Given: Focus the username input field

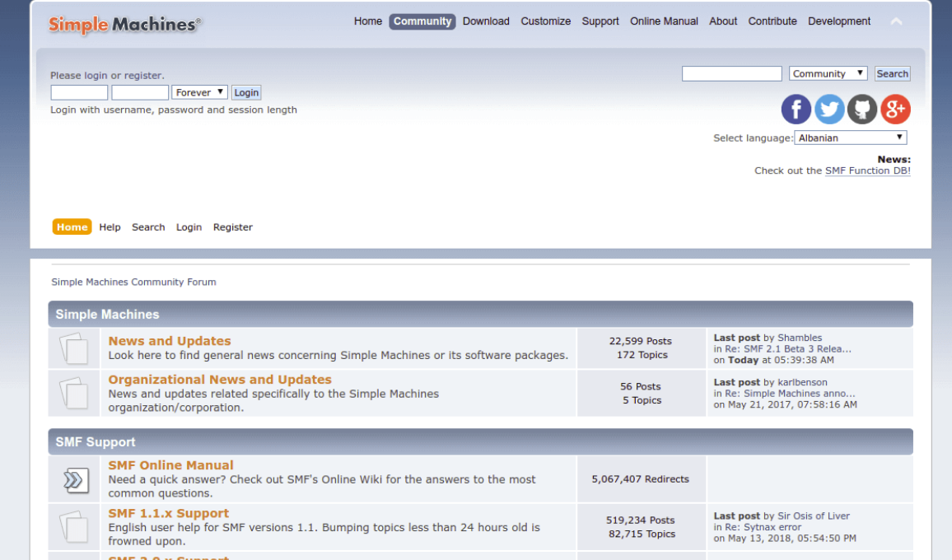Looking at the screenshot, I should tap(79, 92).
